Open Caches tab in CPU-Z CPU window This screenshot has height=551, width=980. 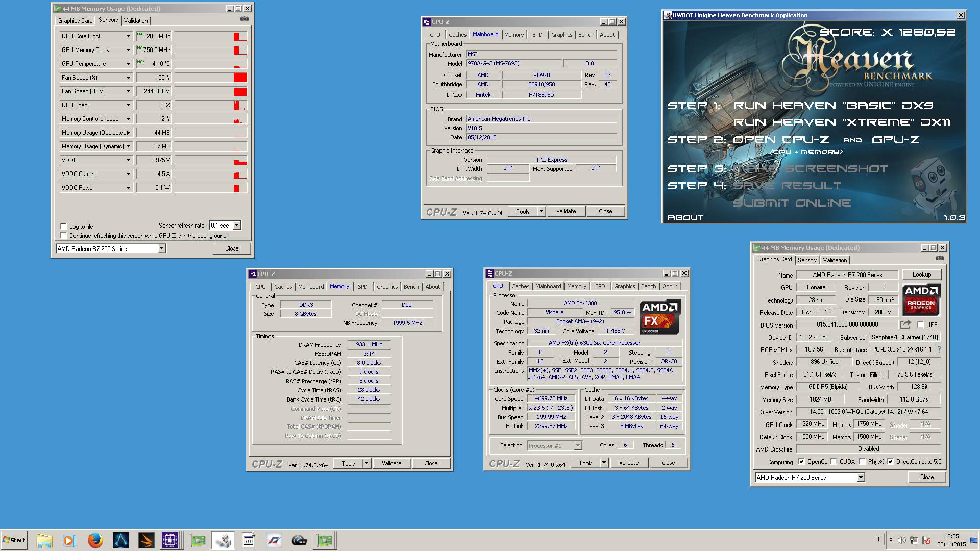click(x=520, y=286)
